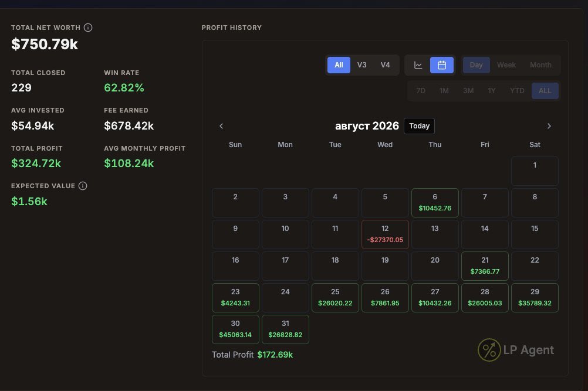Select August 23 cell with $4243.31

tap(235, 298)
